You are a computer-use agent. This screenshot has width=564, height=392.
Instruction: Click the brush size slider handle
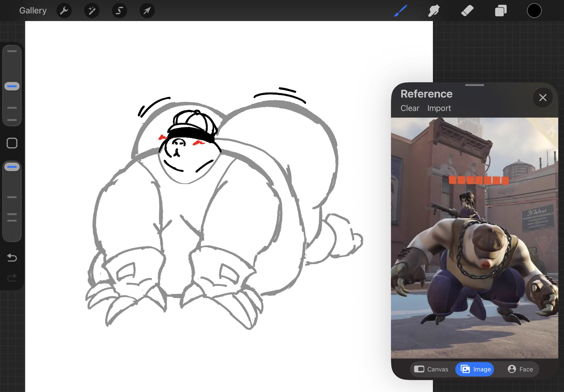point(12,86)
